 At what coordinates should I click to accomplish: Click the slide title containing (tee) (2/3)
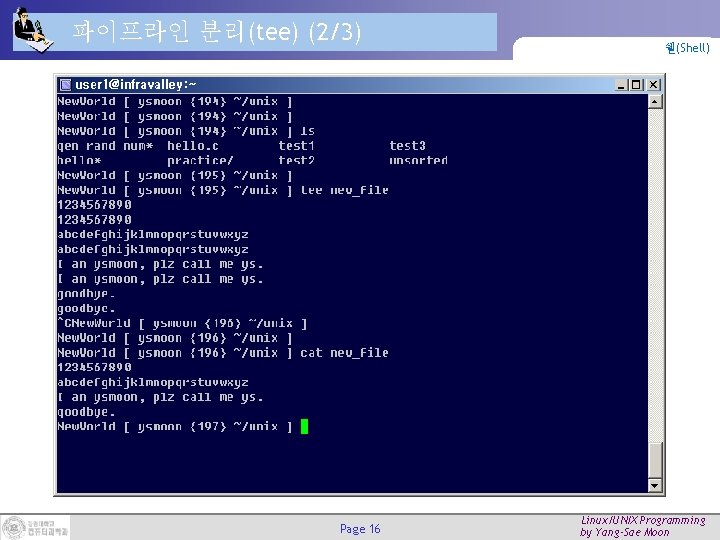point(217,32)
